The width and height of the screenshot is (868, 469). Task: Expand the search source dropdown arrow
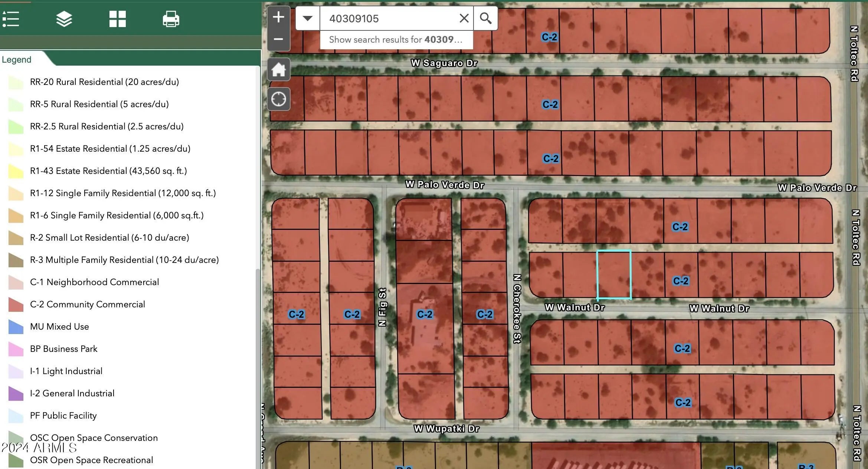point(308,18)
